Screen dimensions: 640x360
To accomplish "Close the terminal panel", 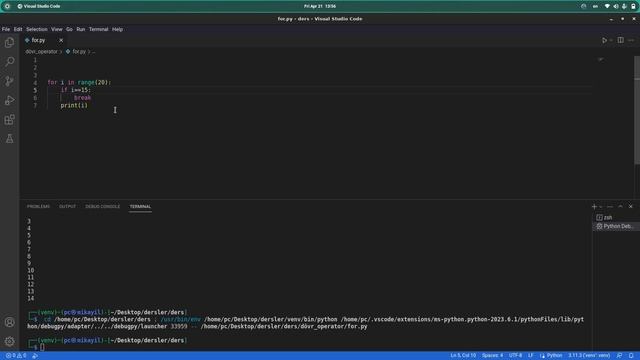I will pos(631,207).
